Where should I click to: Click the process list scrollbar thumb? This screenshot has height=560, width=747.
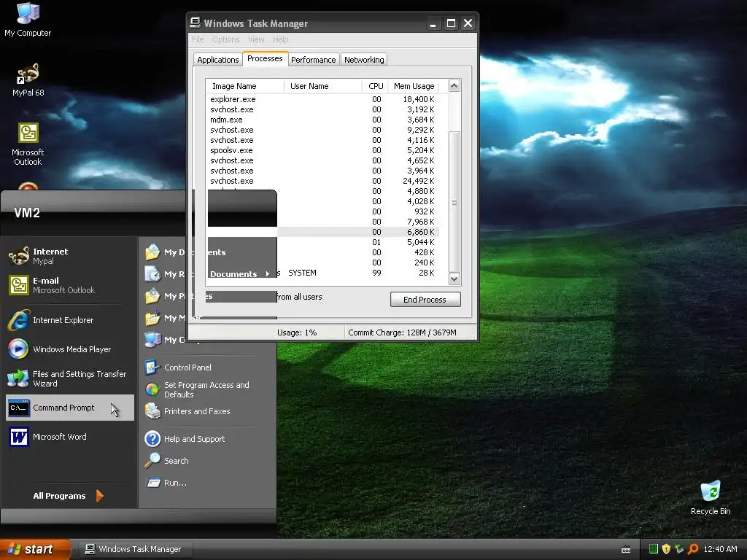pyautogui.click(x=454, y=202)
